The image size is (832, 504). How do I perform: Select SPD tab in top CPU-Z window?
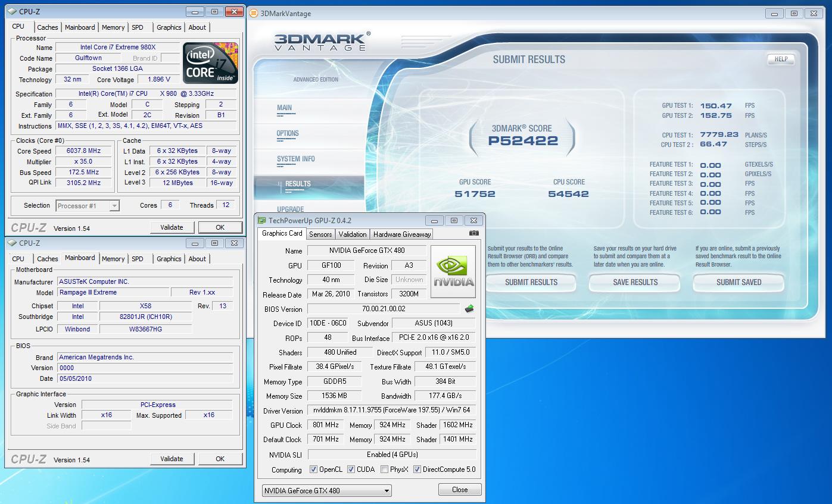click(138, 27)
